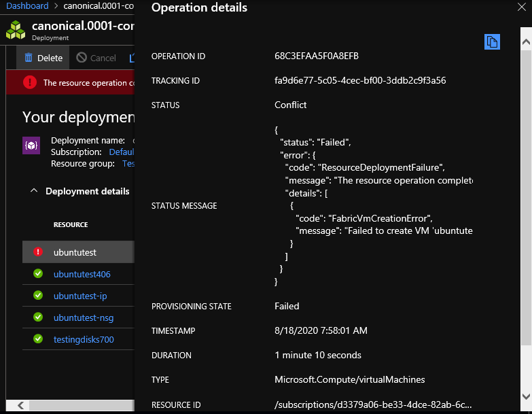Click green checkmark next to ubuntutest-nsg

click(x=38, y=317)
